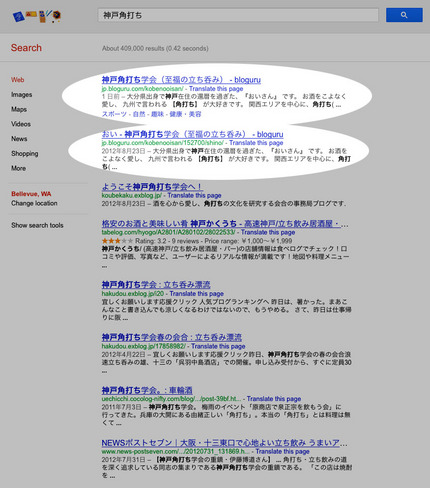The height and width of the screenshot is (488, 430).
Task: Switch to Maps results
Action: [19, 109]
